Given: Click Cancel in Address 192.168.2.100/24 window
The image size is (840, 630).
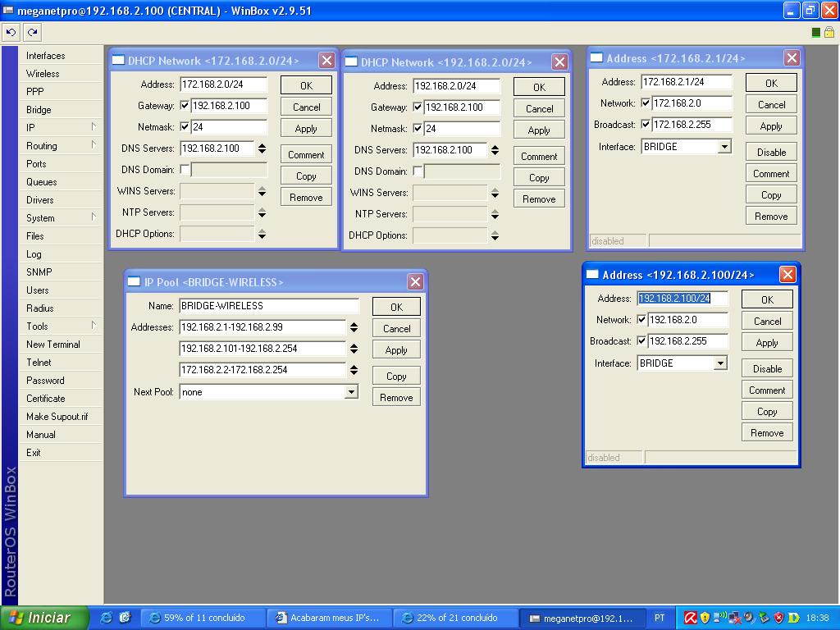Looking at the screenshot, I should click(767, 321).
